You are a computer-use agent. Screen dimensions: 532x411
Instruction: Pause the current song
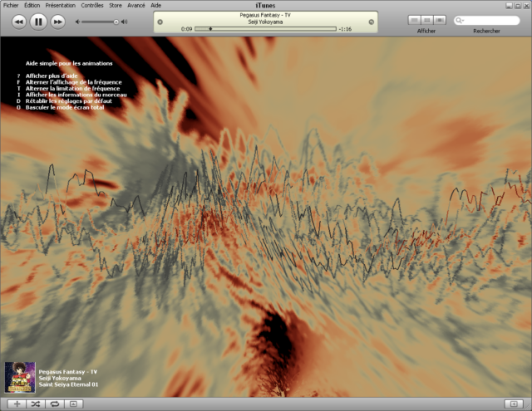pyautogui.click(x=38, y=22)
